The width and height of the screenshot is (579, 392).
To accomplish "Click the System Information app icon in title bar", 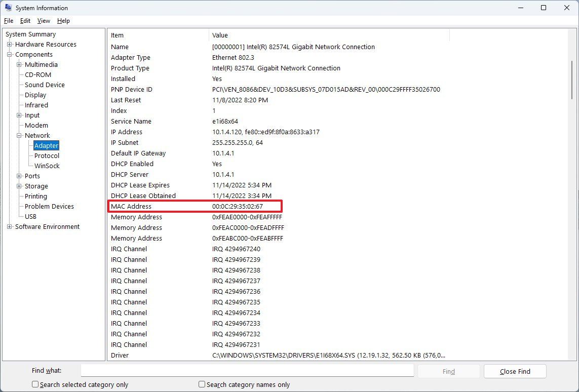I will click(x=8, y=8).
